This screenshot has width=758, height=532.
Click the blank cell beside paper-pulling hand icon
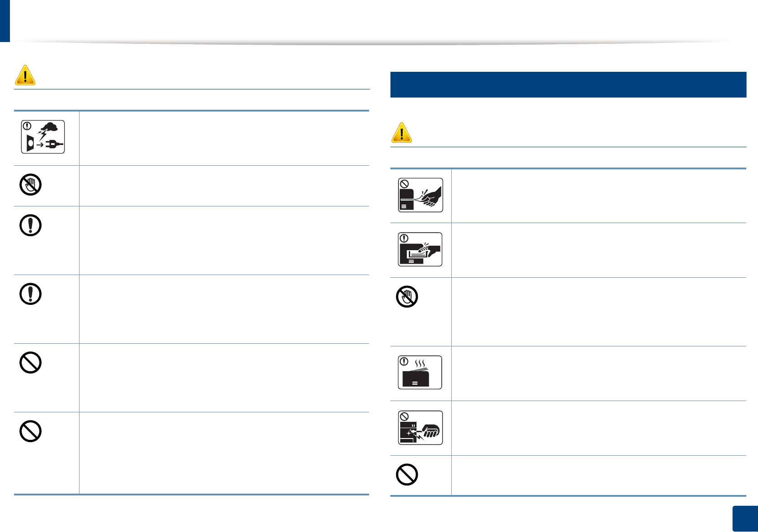599,196
